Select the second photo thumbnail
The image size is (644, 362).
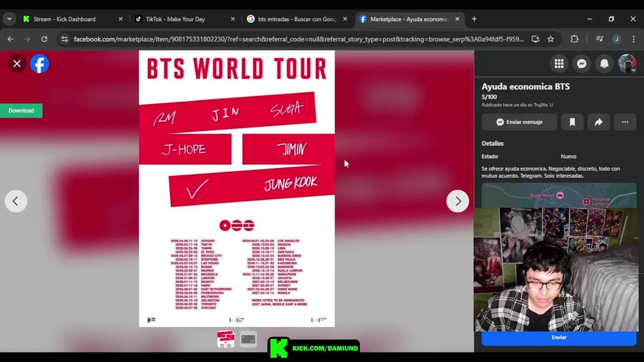coord(248,339)
